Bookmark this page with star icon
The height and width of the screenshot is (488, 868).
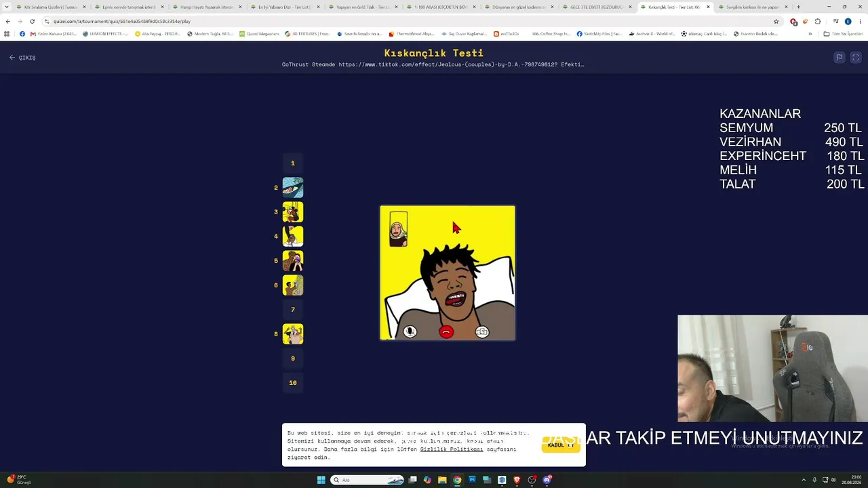coord(776,21)
